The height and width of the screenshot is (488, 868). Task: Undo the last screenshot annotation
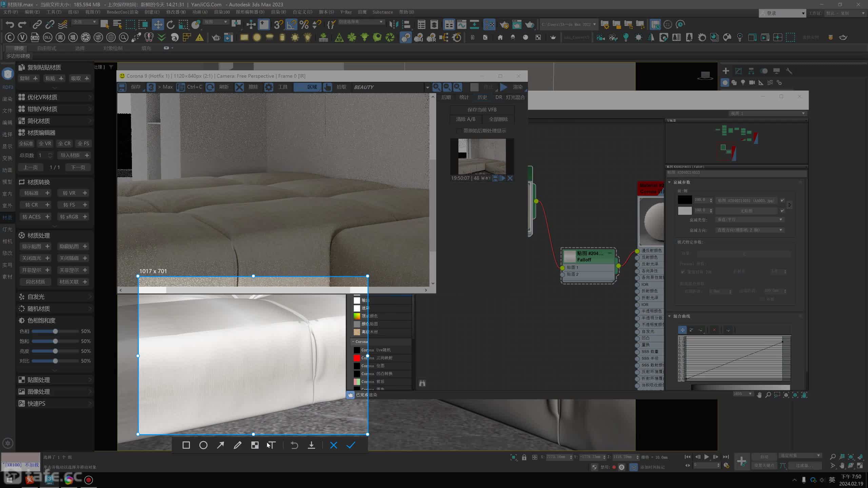pos(294,445)
